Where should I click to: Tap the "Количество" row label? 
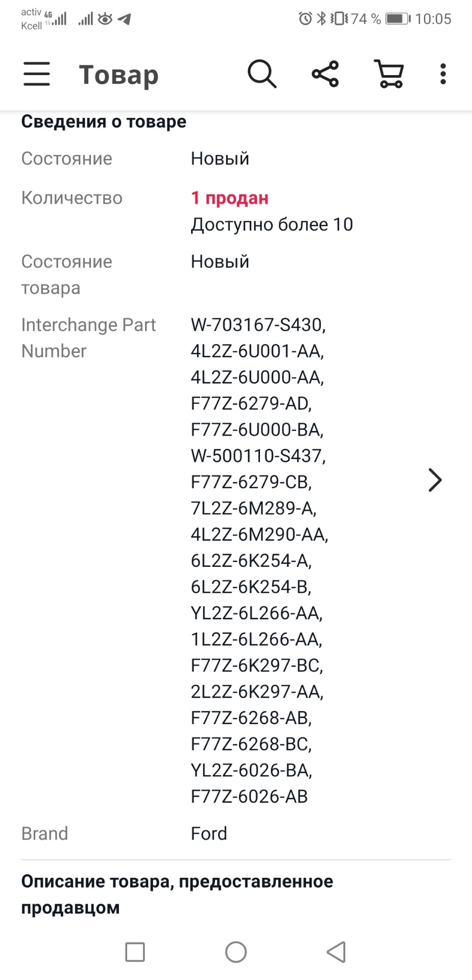[72, 198]
